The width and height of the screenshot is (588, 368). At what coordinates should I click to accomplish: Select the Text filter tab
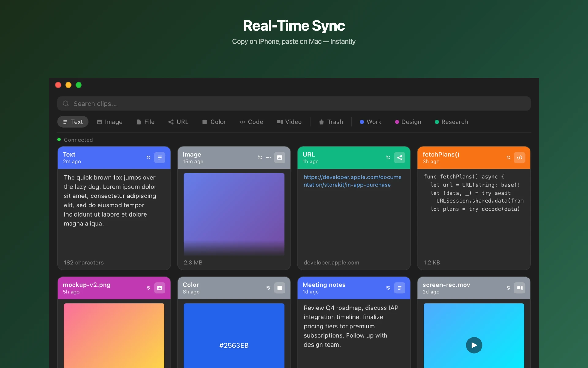pos(73,122)
